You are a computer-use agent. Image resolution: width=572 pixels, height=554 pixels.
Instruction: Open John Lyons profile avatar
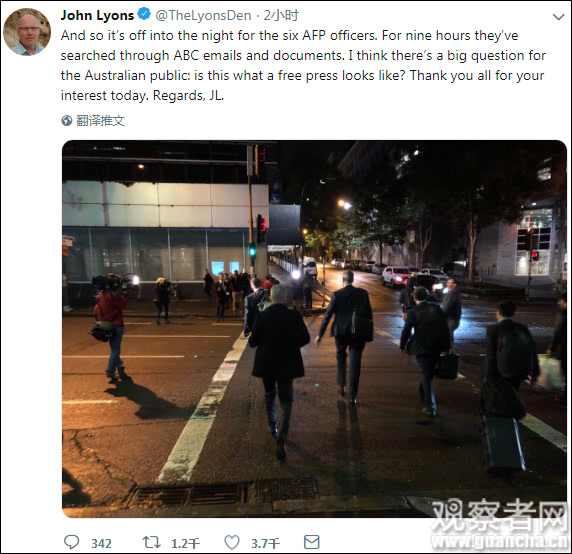(x=27, y=32)
